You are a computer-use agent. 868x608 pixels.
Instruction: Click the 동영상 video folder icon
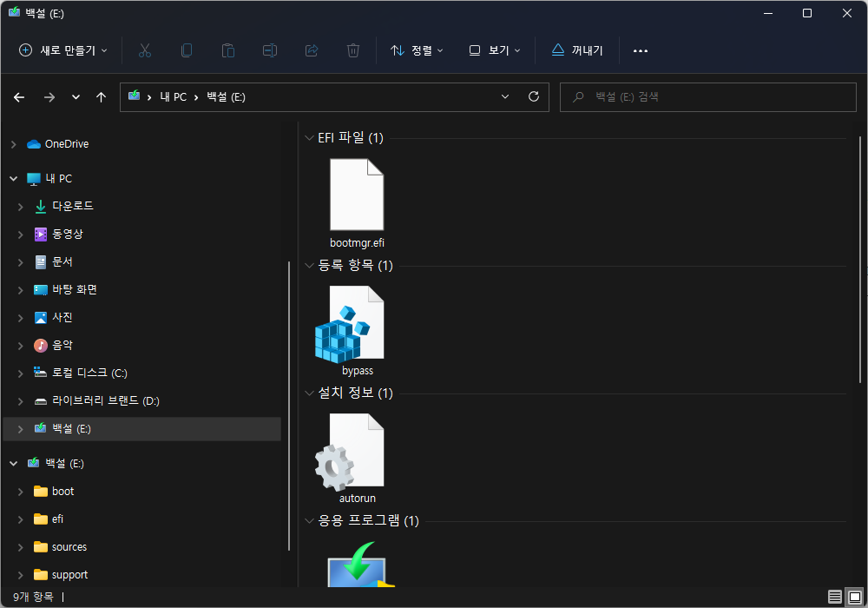[41, 235]
